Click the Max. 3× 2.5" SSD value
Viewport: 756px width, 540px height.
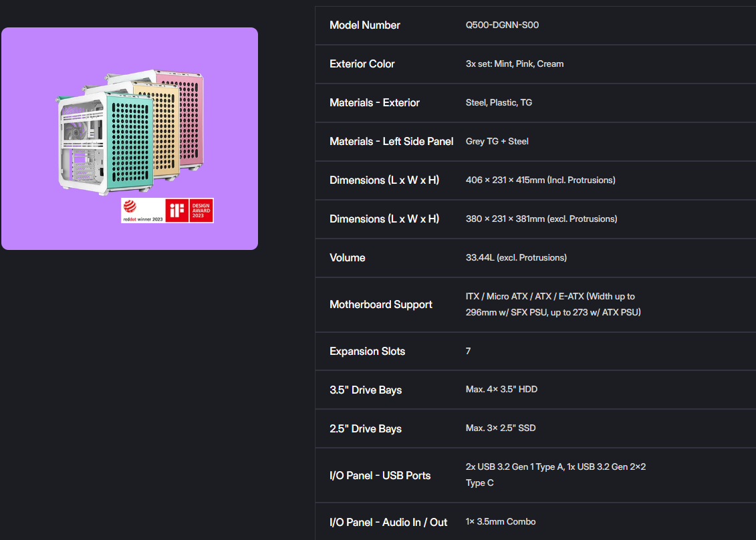tap(500, 428)
